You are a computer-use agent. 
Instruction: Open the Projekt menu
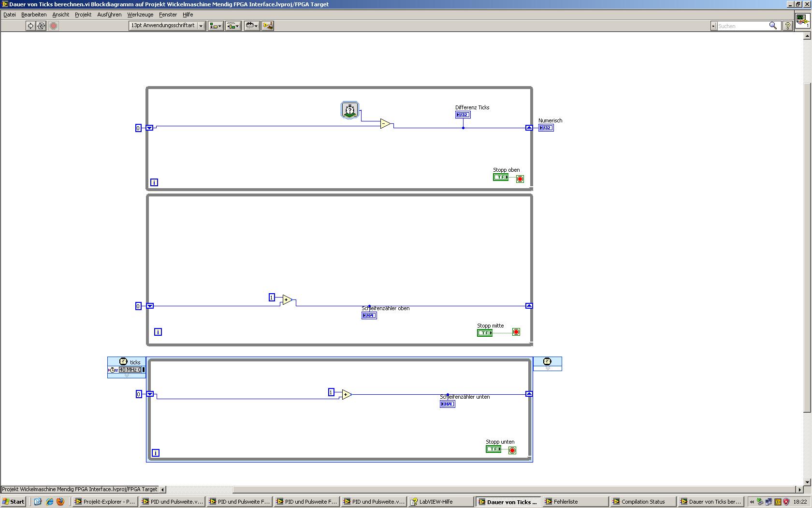[83, 15]
